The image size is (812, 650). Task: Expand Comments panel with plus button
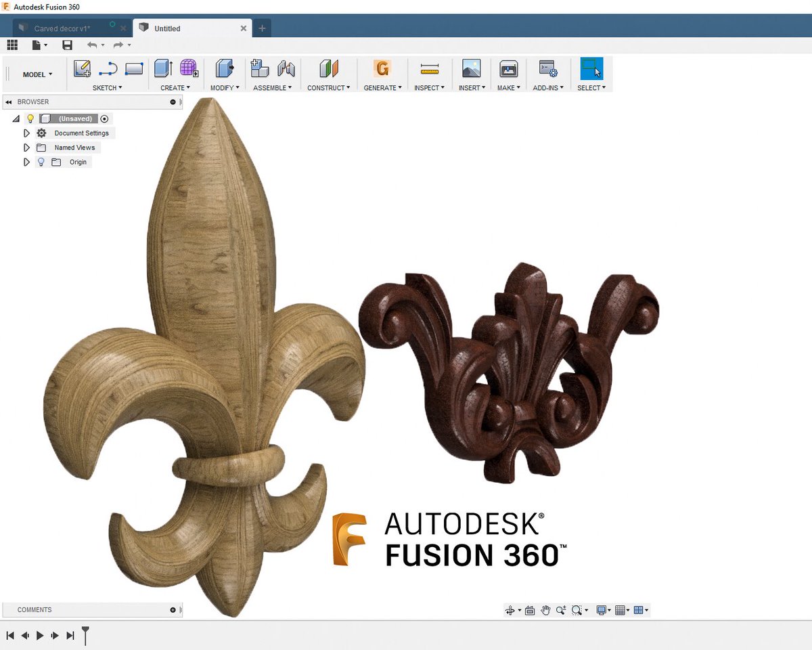tap(173, 610)
